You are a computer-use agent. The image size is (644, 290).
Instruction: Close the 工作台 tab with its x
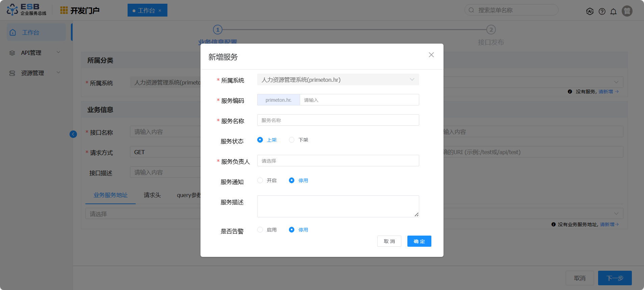(160, 11)
